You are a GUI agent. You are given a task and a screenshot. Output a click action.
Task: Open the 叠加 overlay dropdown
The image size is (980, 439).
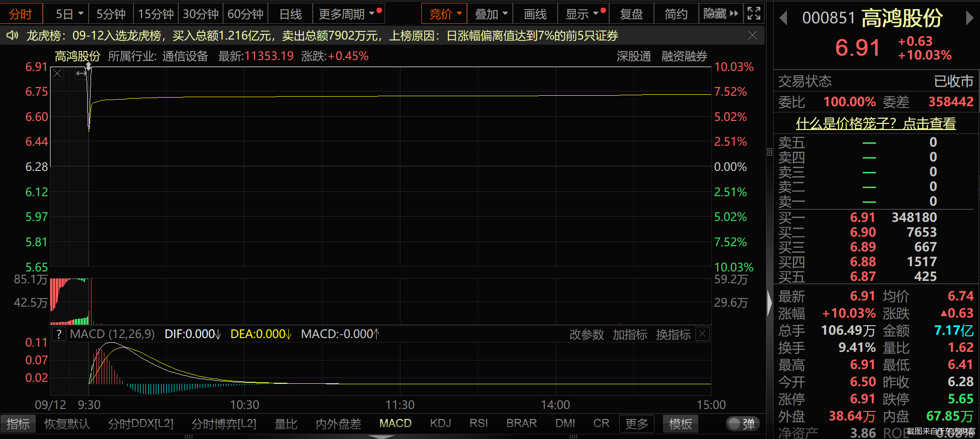pyautogui.click(x=490, y=14)
